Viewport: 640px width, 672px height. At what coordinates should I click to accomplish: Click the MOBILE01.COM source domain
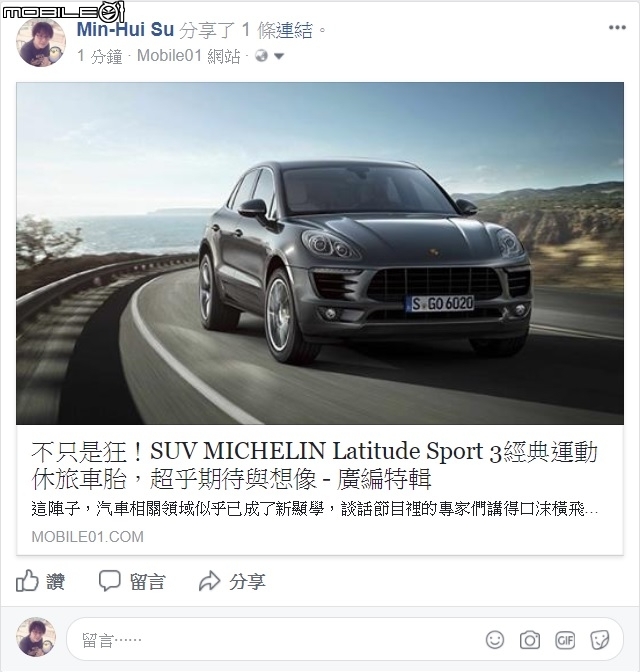click(87, 537)
